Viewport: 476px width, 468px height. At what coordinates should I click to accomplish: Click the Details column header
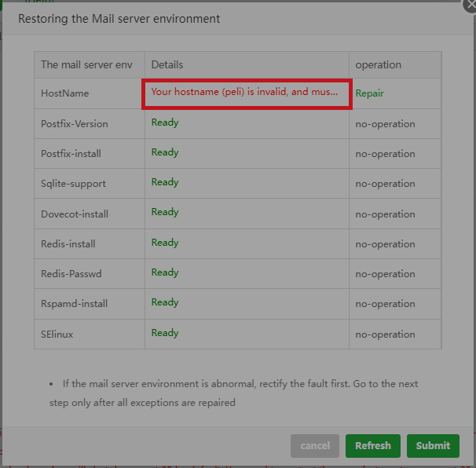tap(167, 65)
